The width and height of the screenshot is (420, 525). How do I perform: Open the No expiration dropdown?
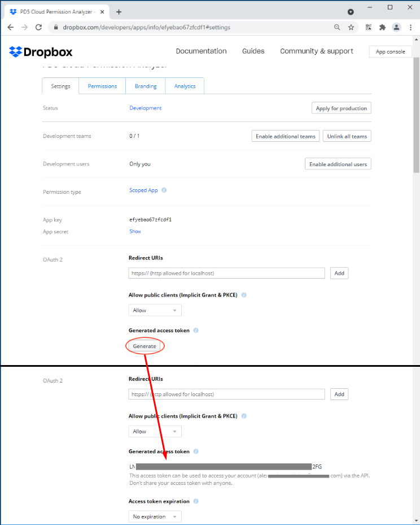(x=155, y=517)
